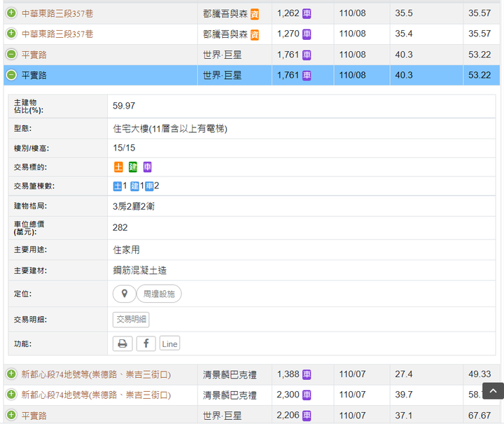Click blue 車 icon in 交易筆棟數

pos(150,186)
